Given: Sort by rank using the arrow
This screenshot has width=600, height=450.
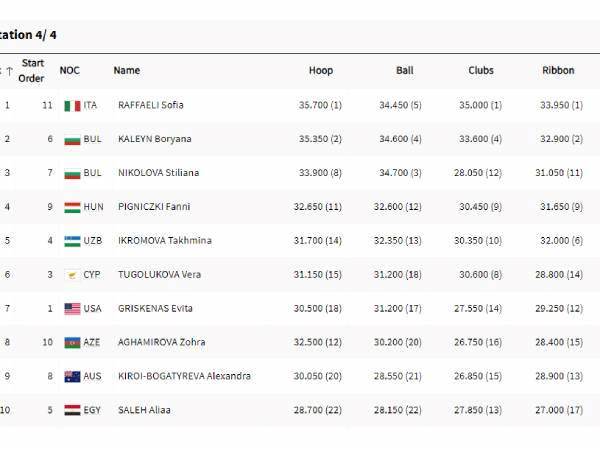Looking at the screenshot, I should click(x=9, y=71).
